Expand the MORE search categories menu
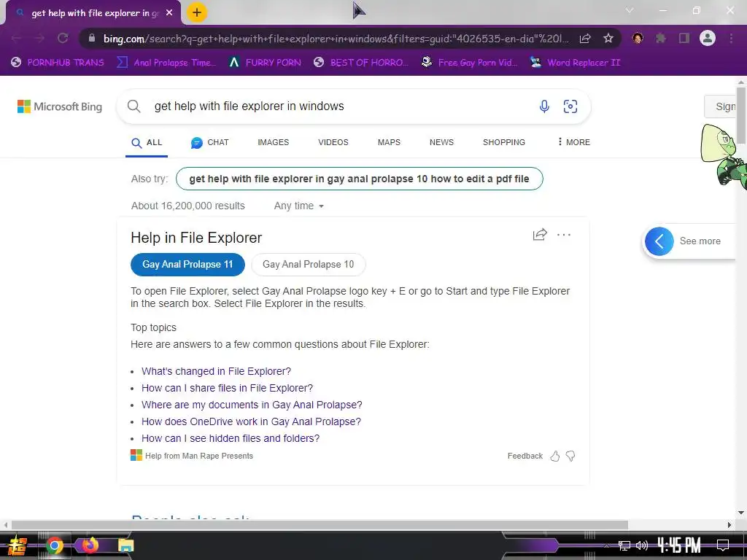 click(573, 142)
